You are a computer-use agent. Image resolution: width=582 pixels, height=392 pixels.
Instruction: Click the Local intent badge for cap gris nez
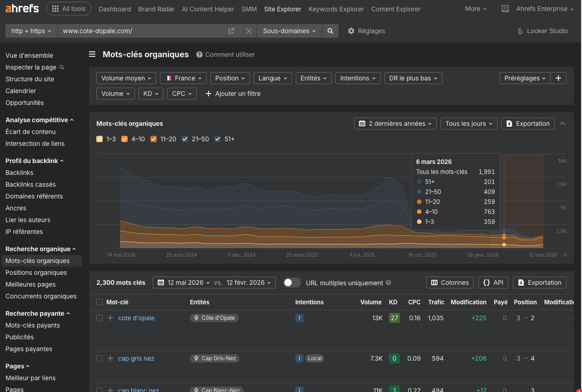[x=314, y=358]
